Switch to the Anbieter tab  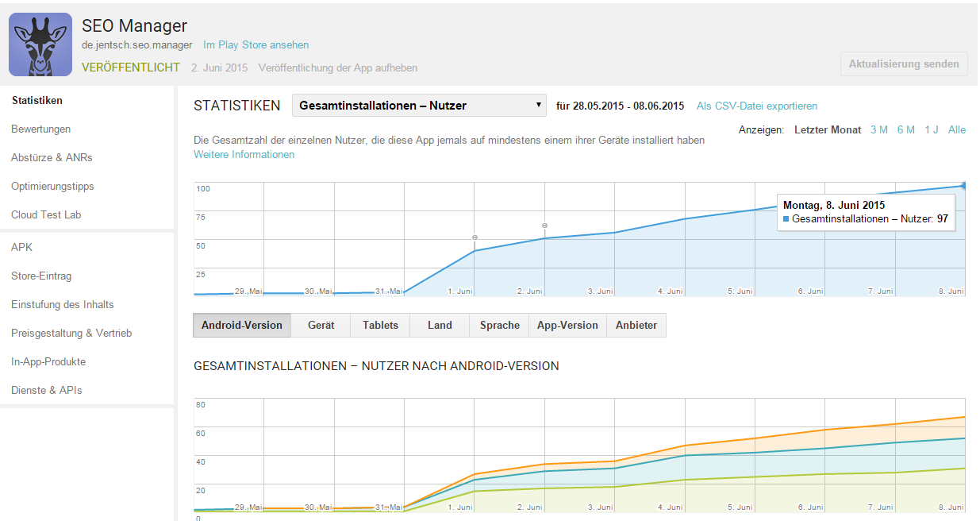coord(636,325)
